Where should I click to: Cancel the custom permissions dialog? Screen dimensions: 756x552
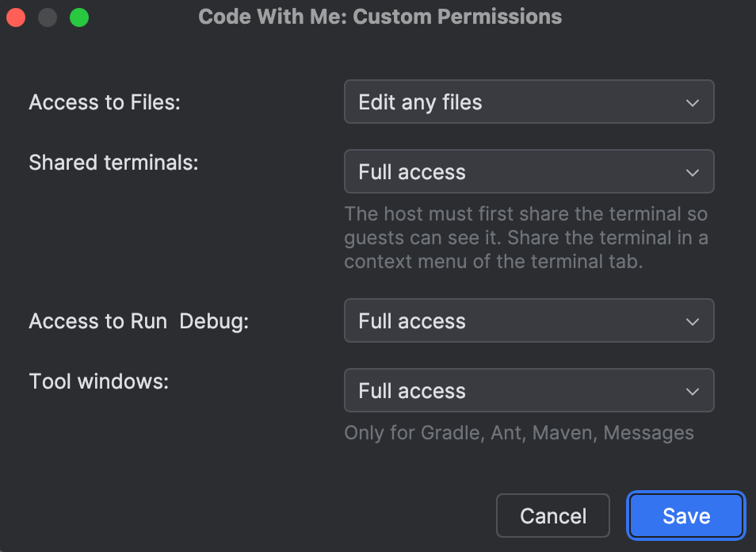pos(552,516)
